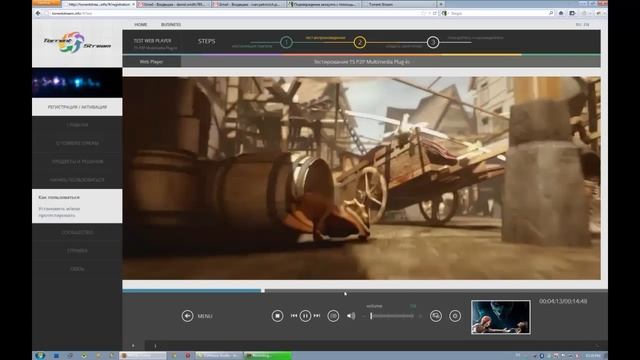This screenshot has width=640, height=360.
Task: Open the Windows Start button
Action: (x=40, y=356)
